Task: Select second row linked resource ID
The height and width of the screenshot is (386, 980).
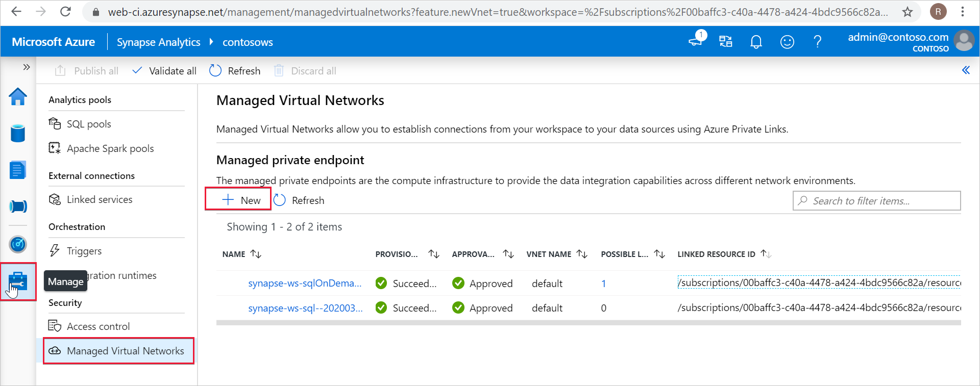Action: click(x=819, y=307)
